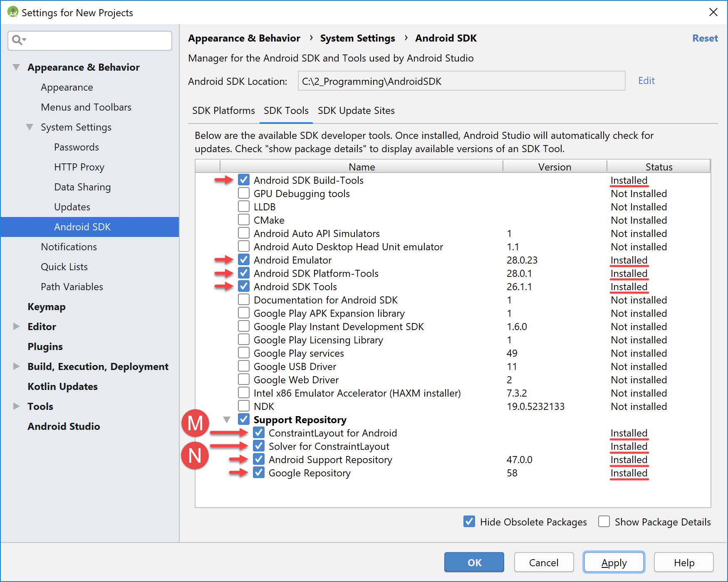Click the Help button

pos(684,562)
